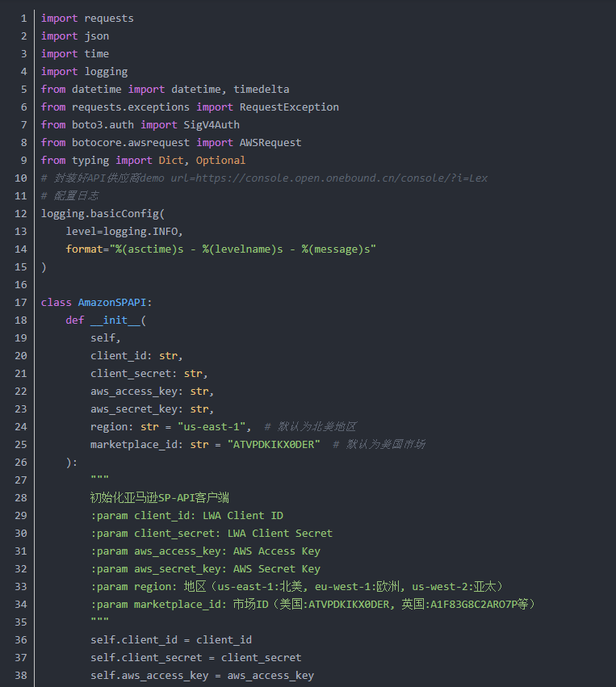Click line number 26 in the gutter
The width and height of the screenshot is (616, 687).
(x=20, y=462)
